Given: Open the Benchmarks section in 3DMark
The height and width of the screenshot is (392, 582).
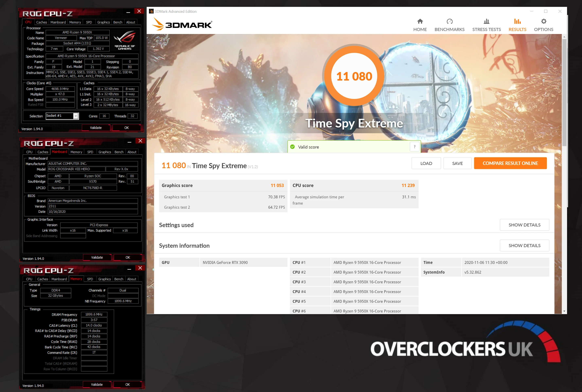Looking at the screenshot, I should click(x=449, y=25).
